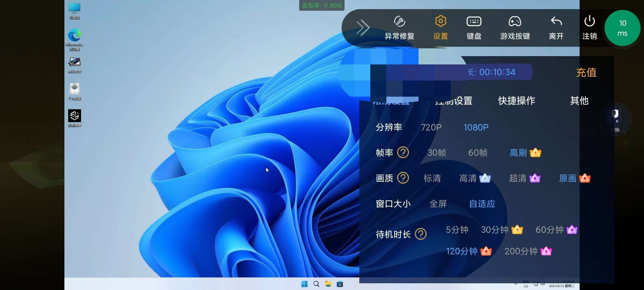644x290 pixels.
Task: Switch to the 快捷操作 tab
Action: click(x=517, y=101)
